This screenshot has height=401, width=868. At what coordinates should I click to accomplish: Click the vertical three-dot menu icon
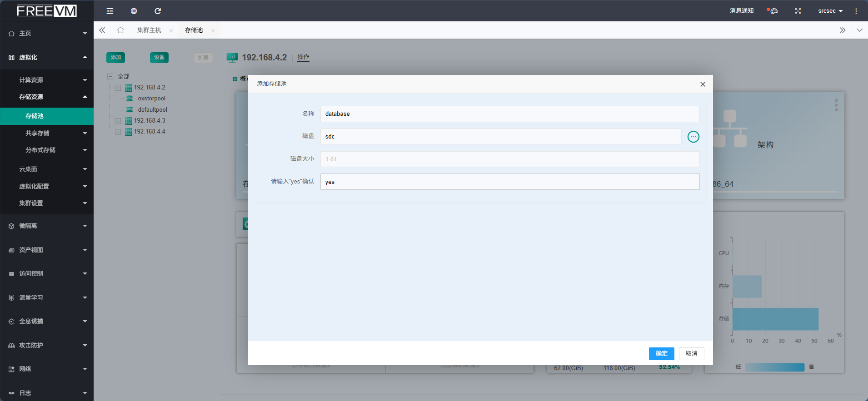tap(856, 11)
